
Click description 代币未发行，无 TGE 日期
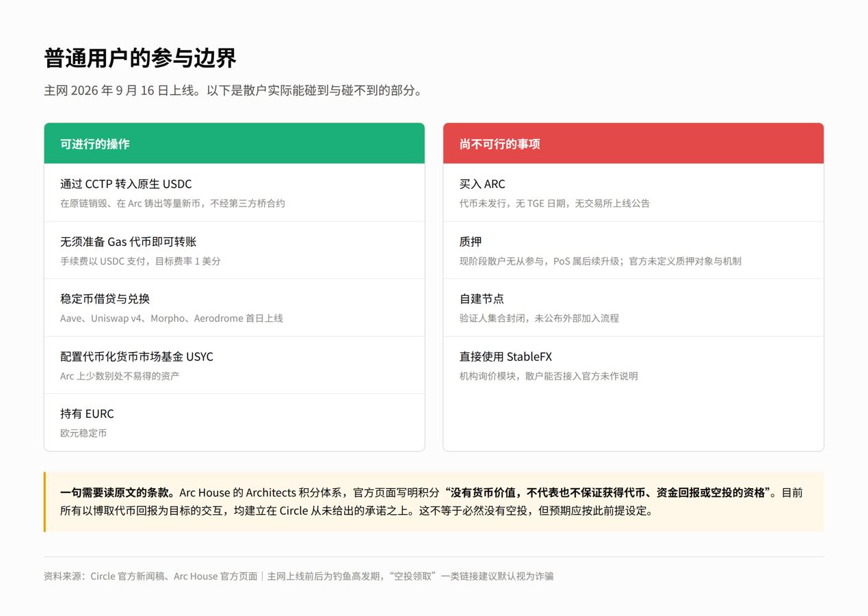[x=555, y=203]
